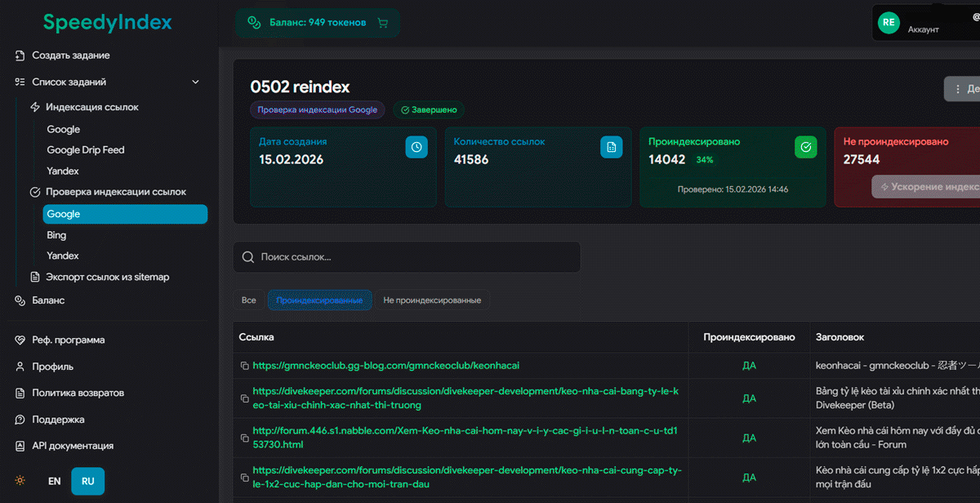Click the checkmark icon on Проиндексировано card
This screenshot has width=980, height=503.
pos(805,147)
